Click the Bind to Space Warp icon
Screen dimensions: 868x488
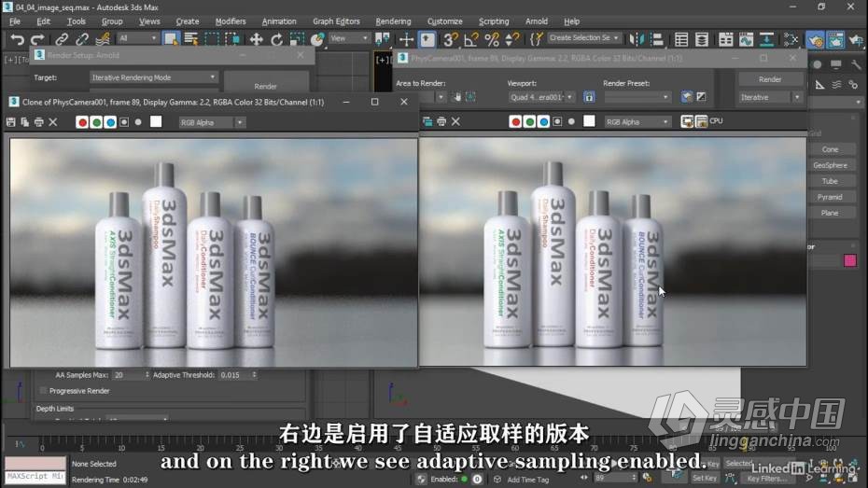[103, 39]
